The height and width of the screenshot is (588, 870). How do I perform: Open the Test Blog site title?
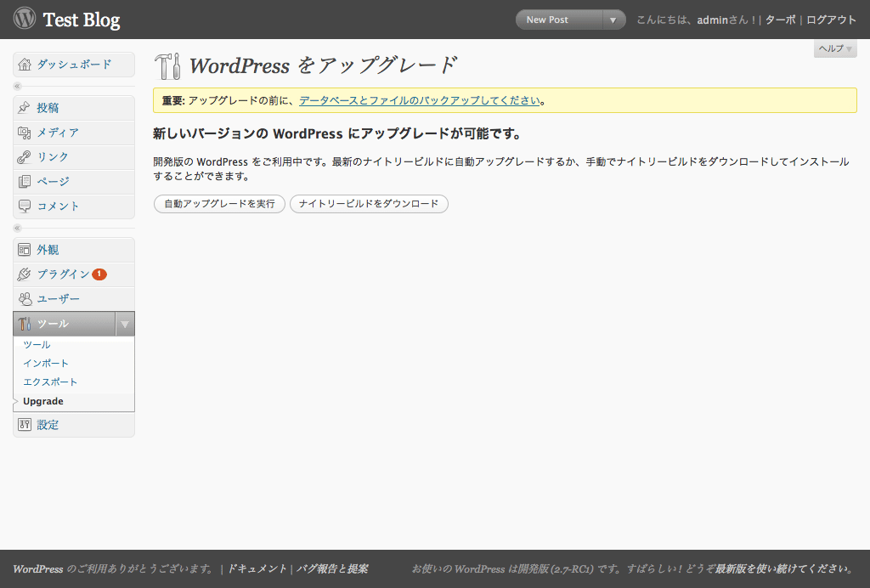82,20
